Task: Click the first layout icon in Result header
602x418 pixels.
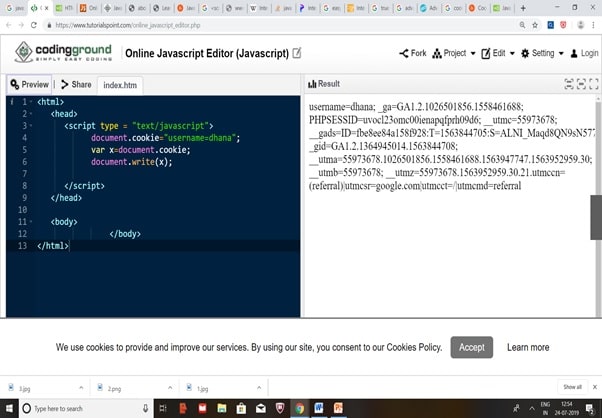Action: click(569, 84)
